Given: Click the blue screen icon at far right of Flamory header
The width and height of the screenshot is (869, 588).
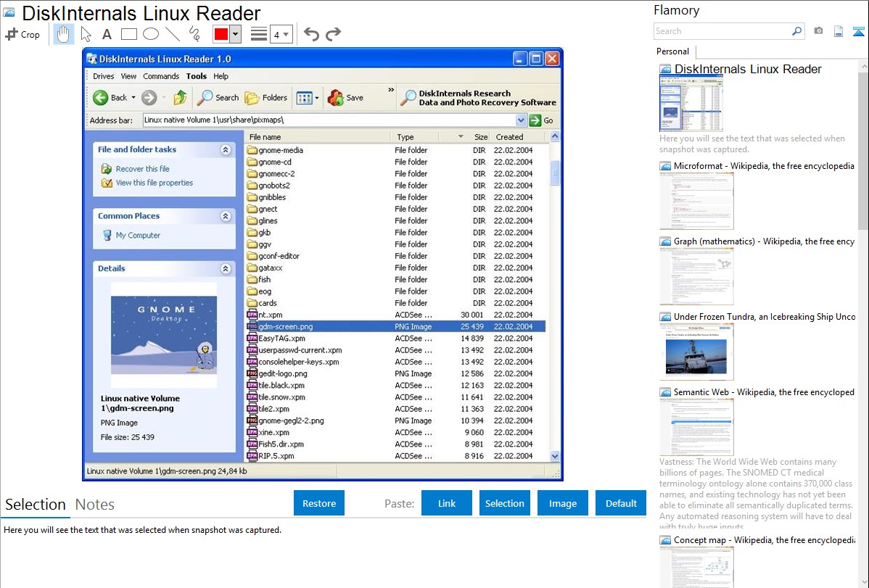Looking at the screenshot, I should [x=858, y=31].
